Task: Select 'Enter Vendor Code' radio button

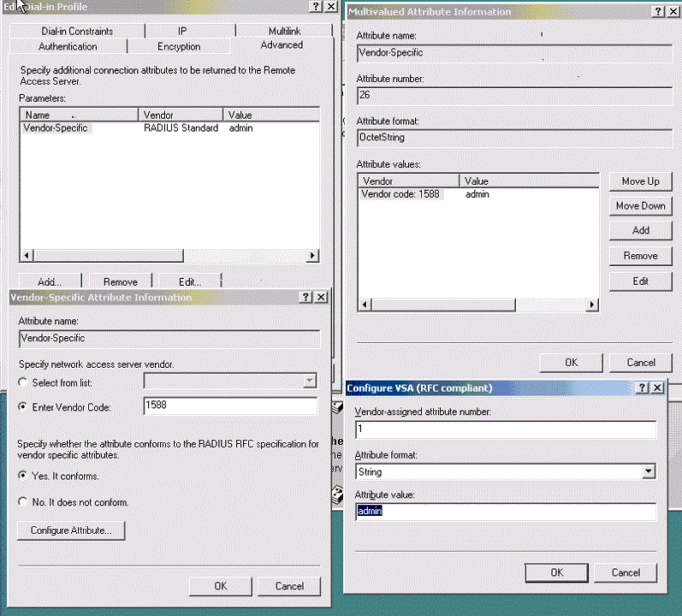Action: point(23,407)
